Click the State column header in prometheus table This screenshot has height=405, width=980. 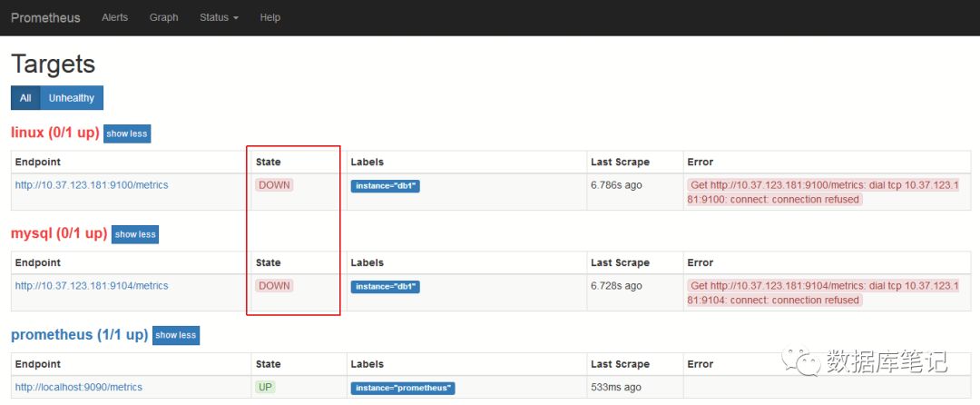click(268, 364)
